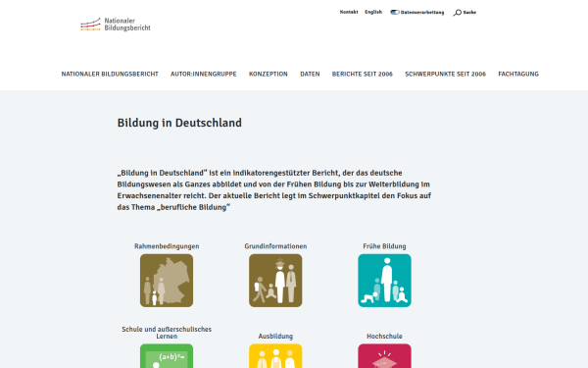Screen dimensions: 588x368
Task: Click the Schule und außerschulisches Lernen label
Action: click(167, 333)
